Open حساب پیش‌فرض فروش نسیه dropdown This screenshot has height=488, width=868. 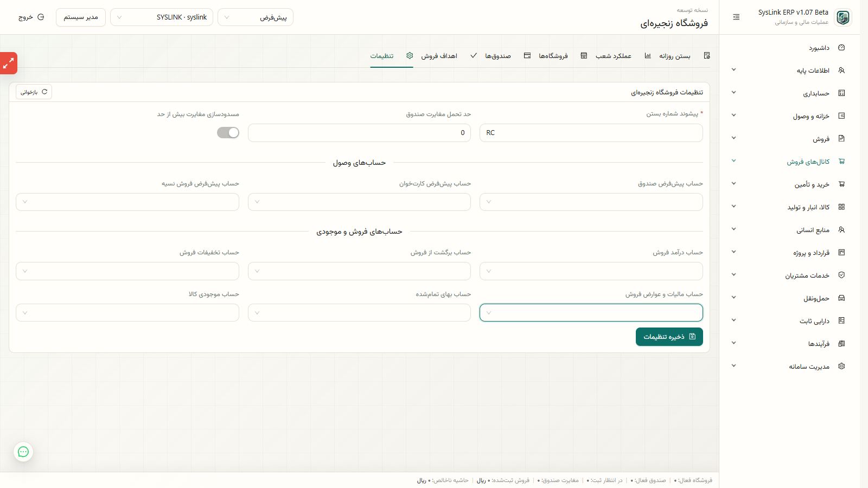[127, 202]
